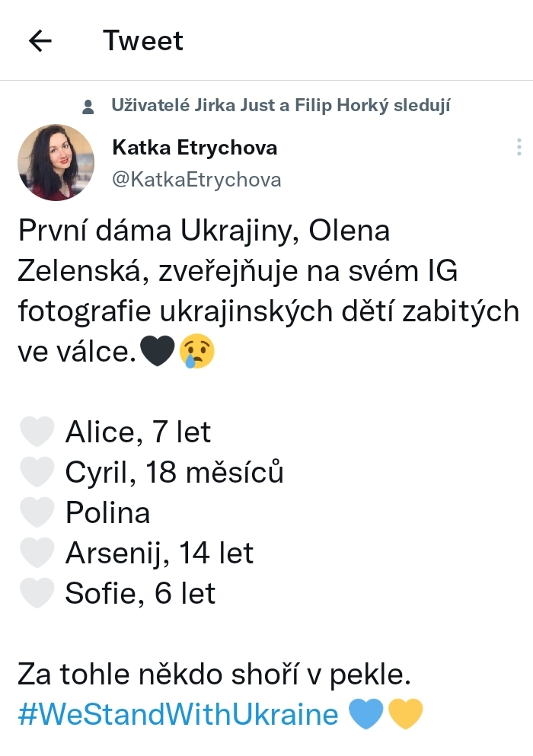Go back using the left arrow
The height and width of the screenshot is (756, 533).
point(40,41)
